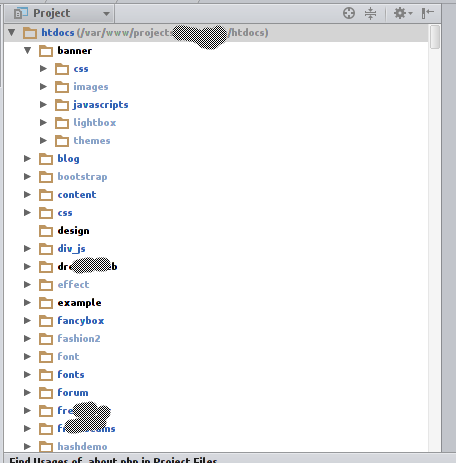Expand the fonts folder
The image size is (456, 463).
tap(27, 374)
